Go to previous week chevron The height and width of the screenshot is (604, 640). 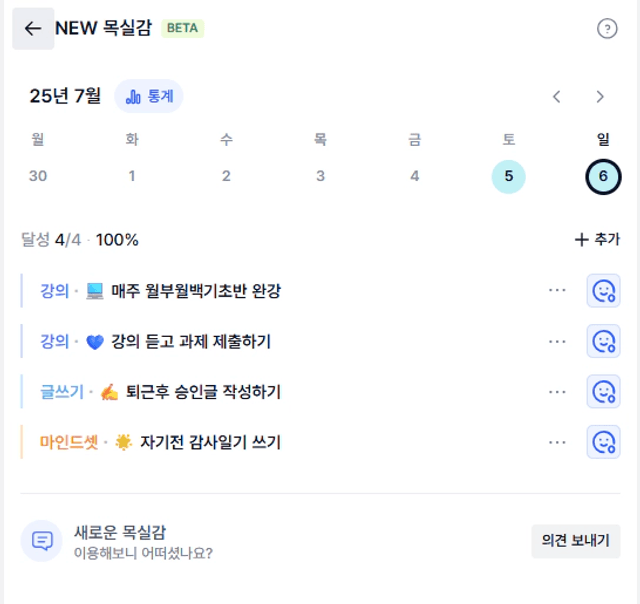(556, 97)
